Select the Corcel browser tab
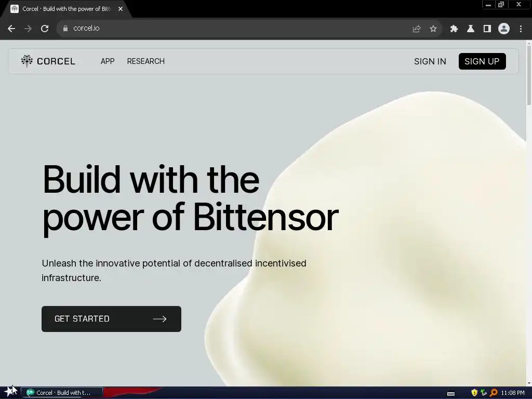 pos(66,9)
